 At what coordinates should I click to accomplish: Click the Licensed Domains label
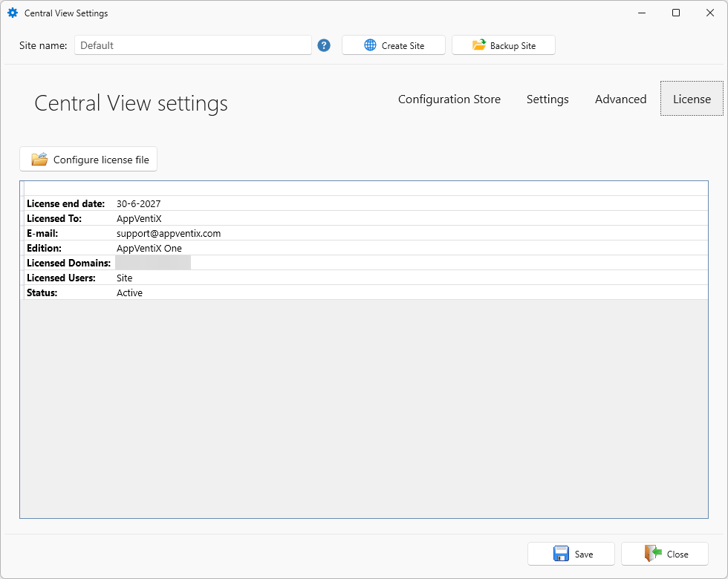pyautogui.click(x=68, y=263)
